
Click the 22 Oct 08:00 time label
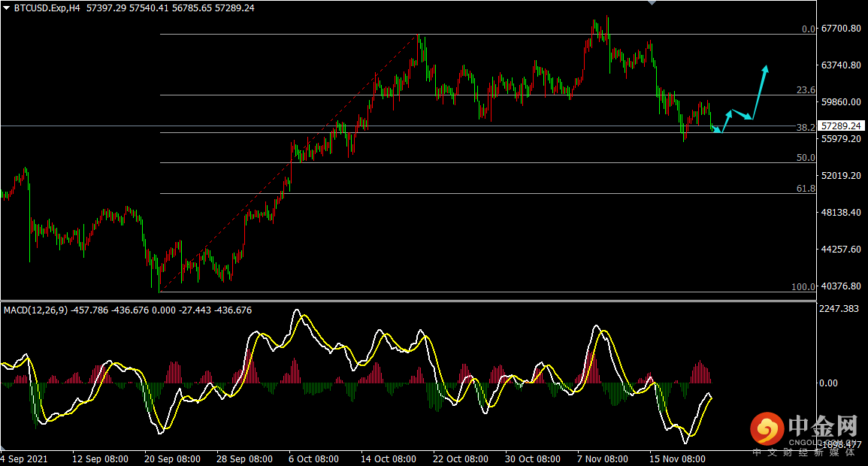pos(460,459)
